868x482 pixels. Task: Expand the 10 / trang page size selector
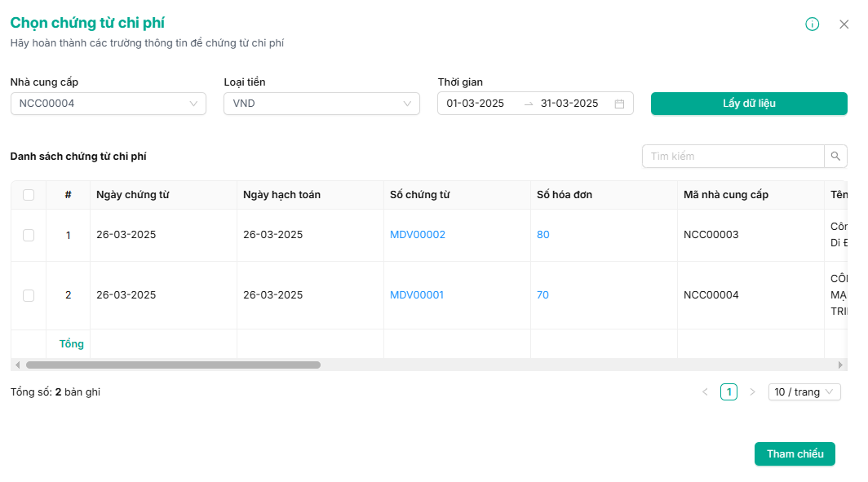[804, 392]
